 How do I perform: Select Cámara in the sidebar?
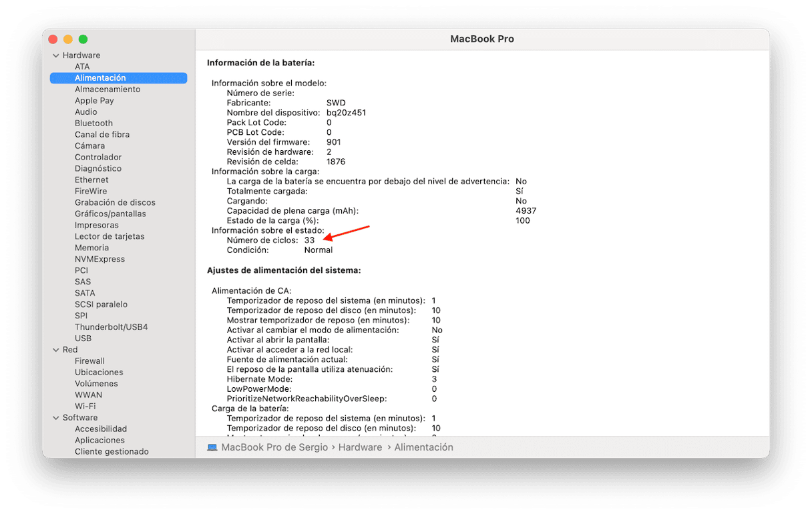(x=89, y=146)
